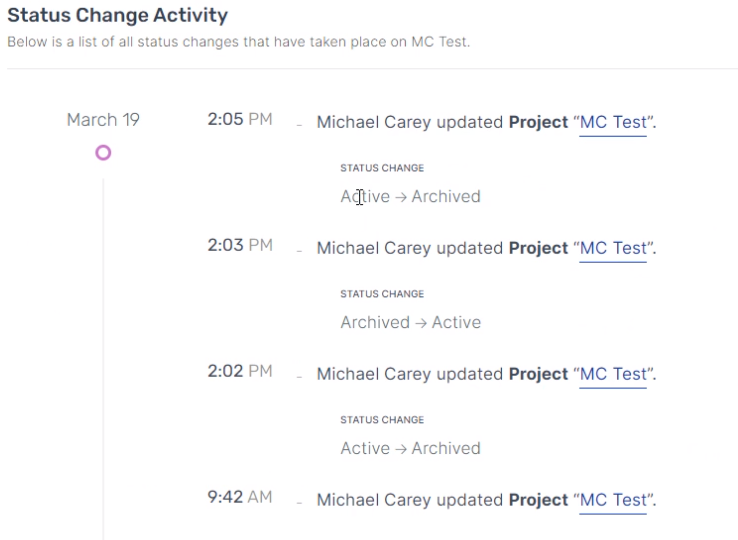Open MC Test link in 2:02 PM entry

pyautogui.click(x=613, y=374)
